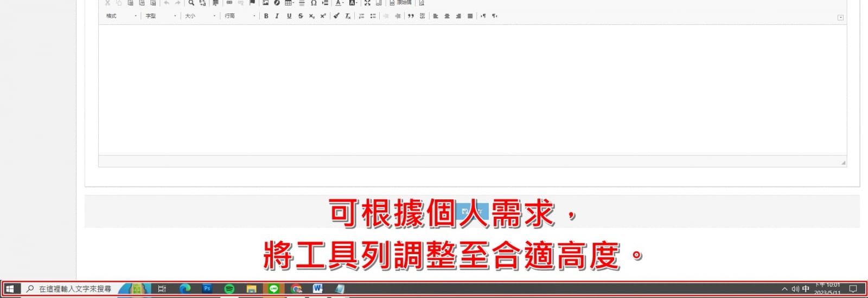Click the Windows search box
Screen dimensions: 868x298
(69, 289)
